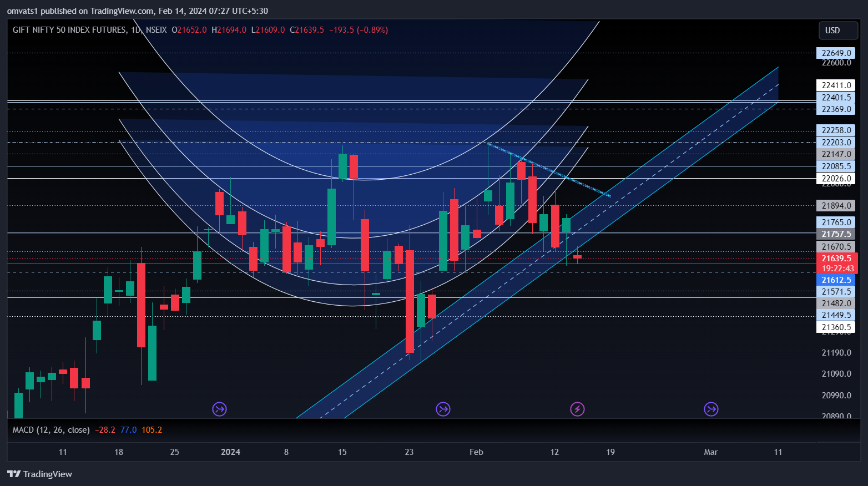
Task: Open the event marker above the 2024 label
Action: [x=220, y=409]
